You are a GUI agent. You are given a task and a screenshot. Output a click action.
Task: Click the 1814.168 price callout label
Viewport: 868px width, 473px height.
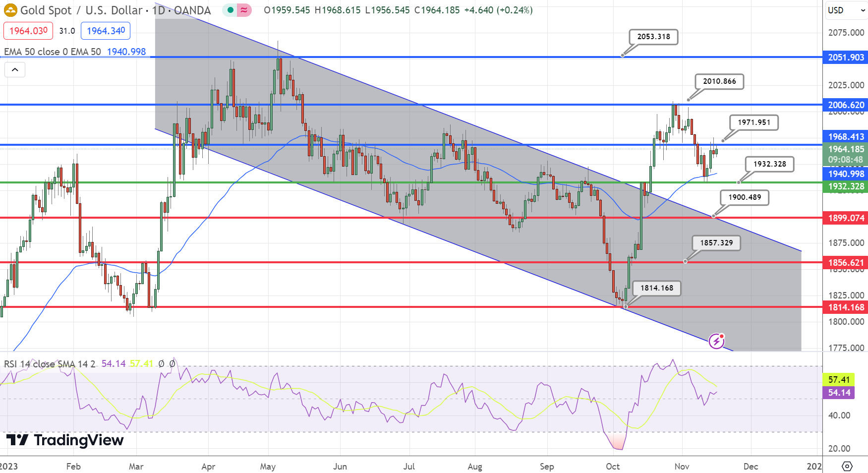tap(657, 288)
